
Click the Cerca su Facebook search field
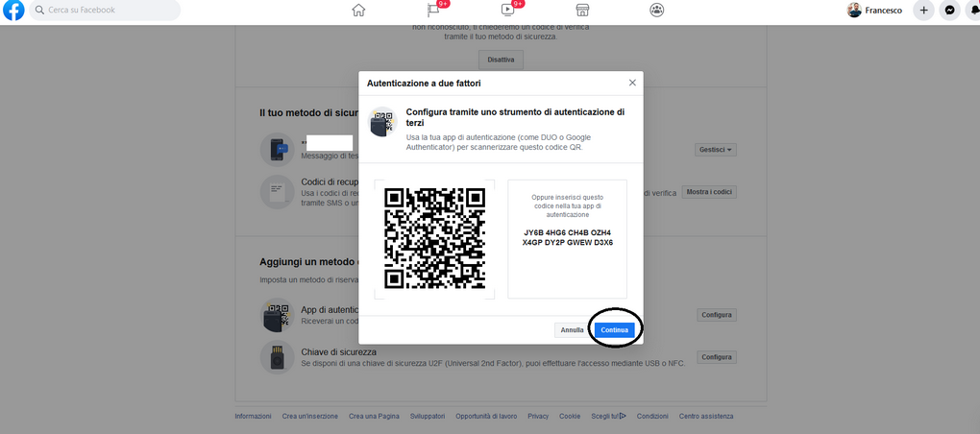[105, 10]
